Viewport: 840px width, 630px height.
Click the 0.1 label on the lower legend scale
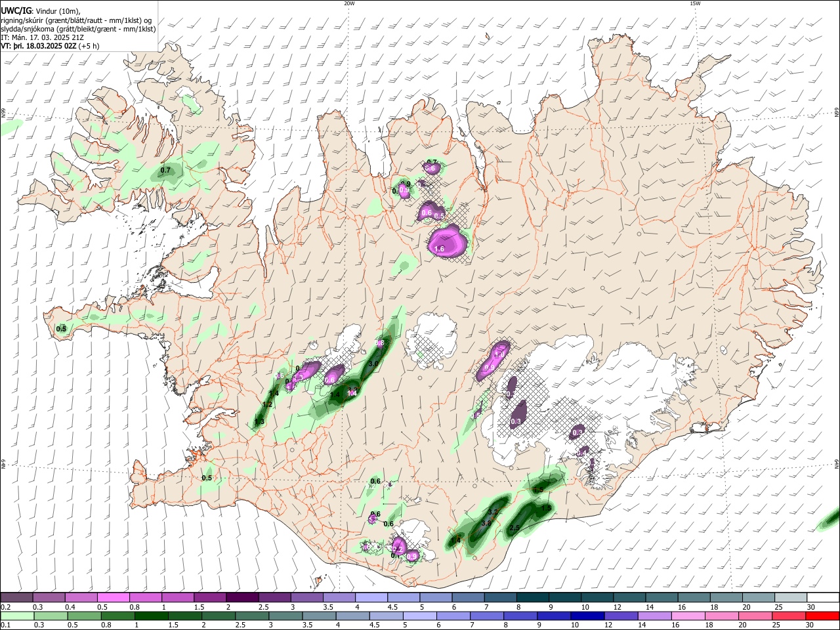coord(5,625)
